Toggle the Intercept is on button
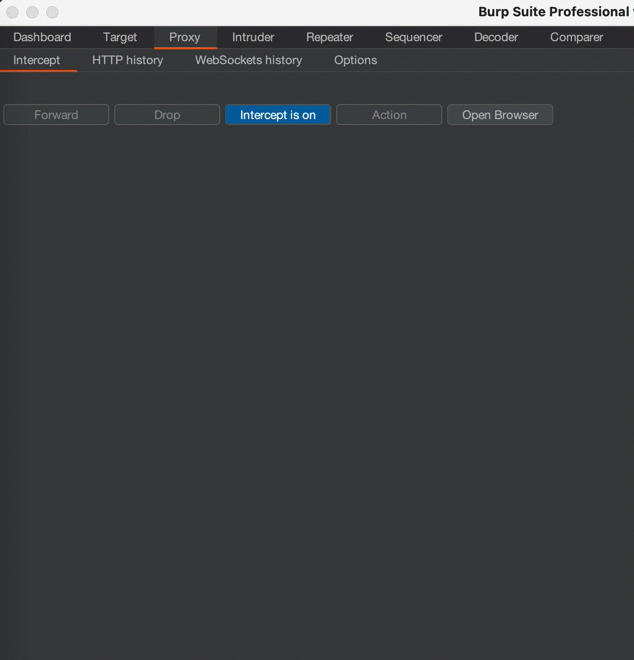This screenshot has width=634, height=660. click(x=278, y=114)
